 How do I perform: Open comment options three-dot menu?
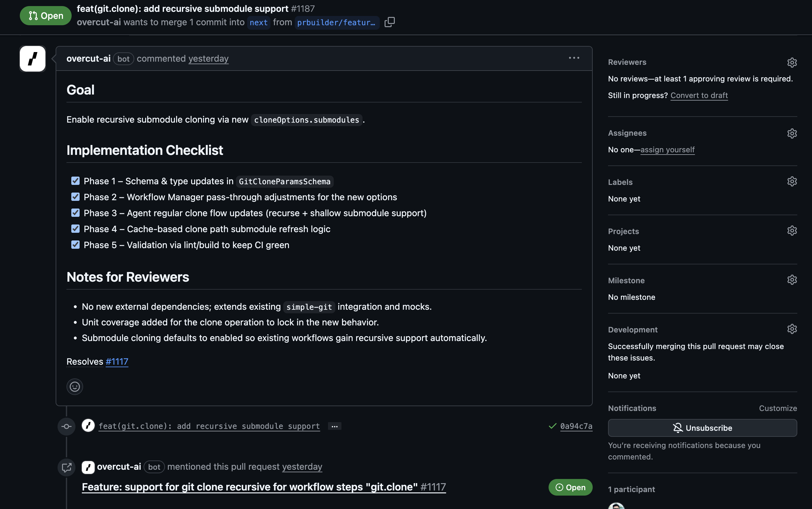[574, 58]
